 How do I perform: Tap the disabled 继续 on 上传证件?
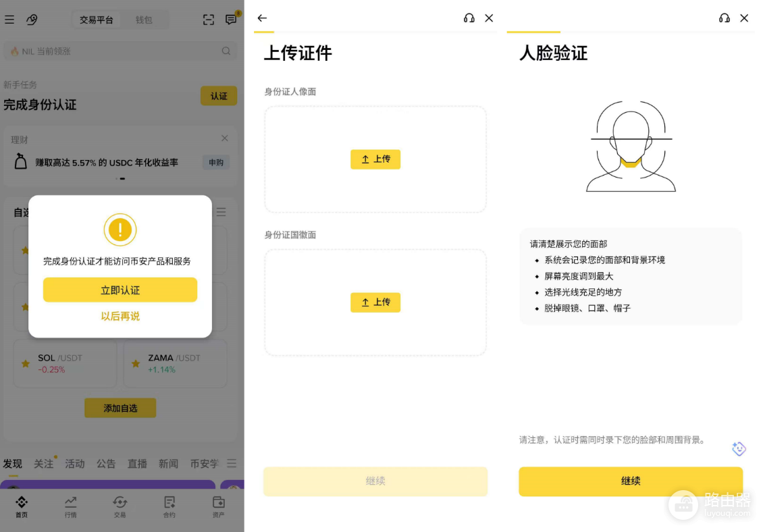click(x=375, y=481)
